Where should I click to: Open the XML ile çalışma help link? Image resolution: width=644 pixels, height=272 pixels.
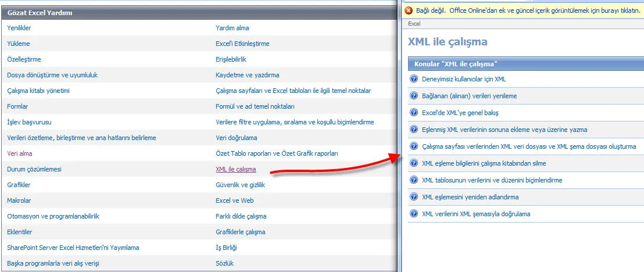[235, 170]
